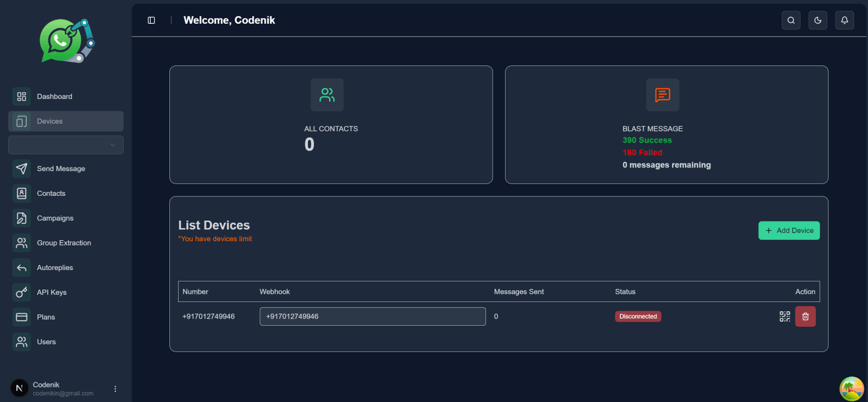Click the Number column header
Image resolution: width=868 pixels, height=402 pixels.
pyautogui.click(x=195, y=292)
